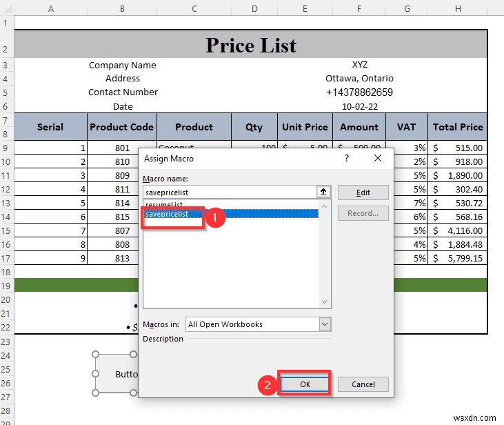Close the Assign Macro dialog

(x=378, y=158)
